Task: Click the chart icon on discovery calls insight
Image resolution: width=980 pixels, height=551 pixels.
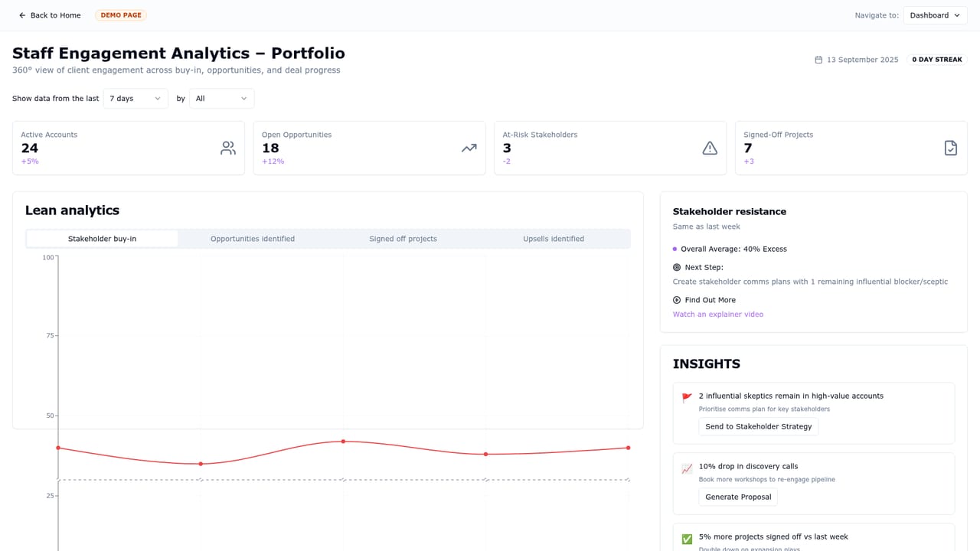Action: 687,468
